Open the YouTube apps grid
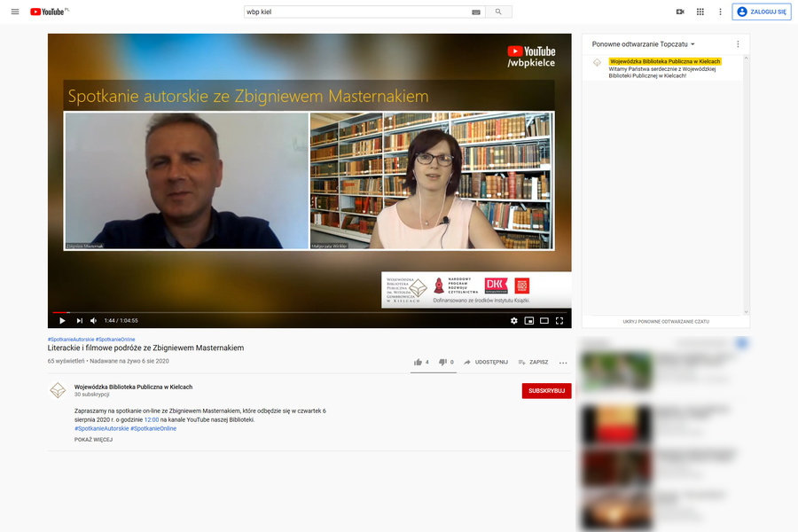This screenshot has width=798, height=532. (700, 12)
